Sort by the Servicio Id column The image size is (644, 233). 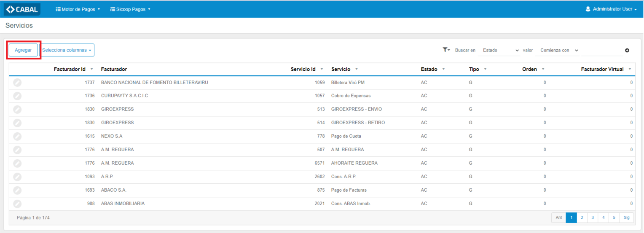[307, 69]
